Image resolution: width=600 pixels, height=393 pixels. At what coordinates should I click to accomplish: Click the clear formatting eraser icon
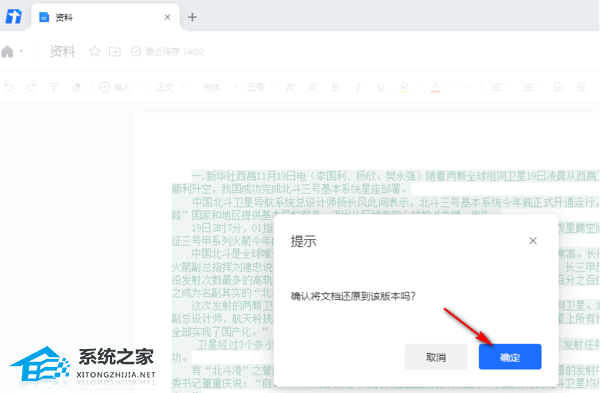77,87
